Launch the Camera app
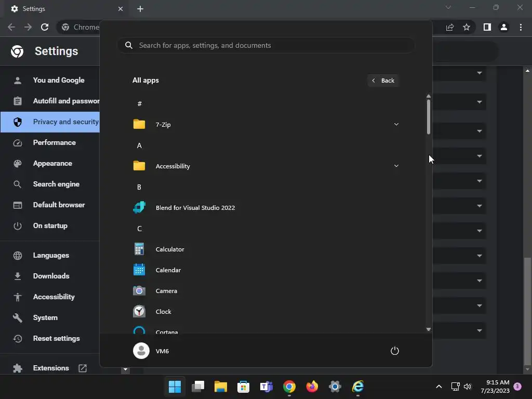This screenshot has height=399, width=532. pos(265,291)
